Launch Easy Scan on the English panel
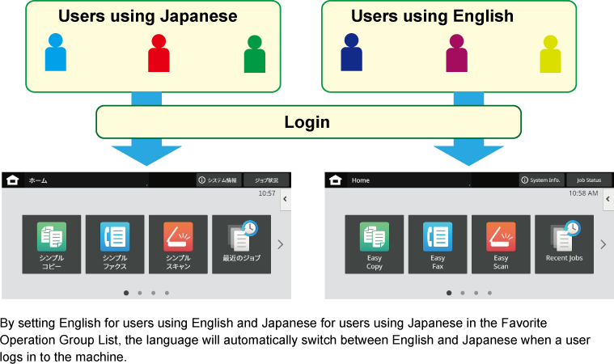 click(501, 243)
